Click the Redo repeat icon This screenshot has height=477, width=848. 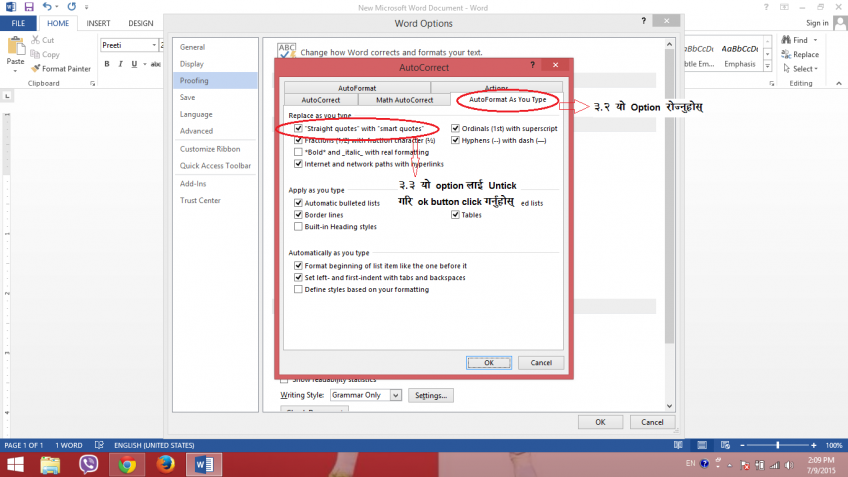click(71, 7)
